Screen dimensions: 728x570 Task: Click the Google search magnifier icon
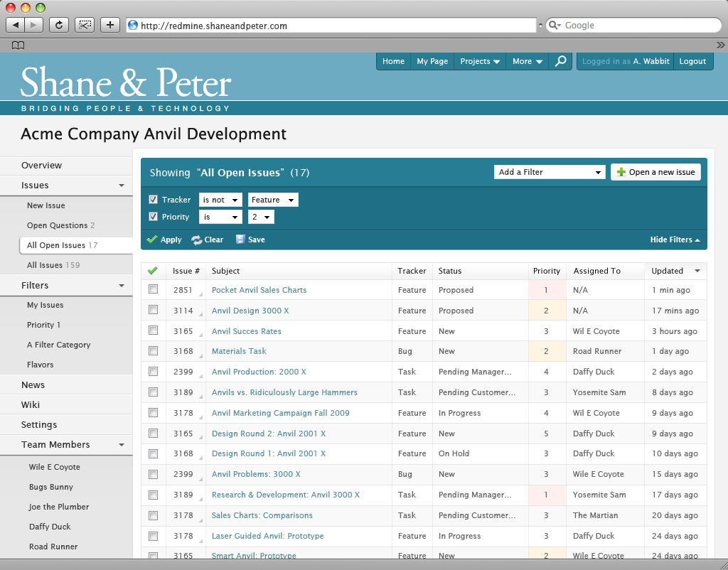pos(553,25)
